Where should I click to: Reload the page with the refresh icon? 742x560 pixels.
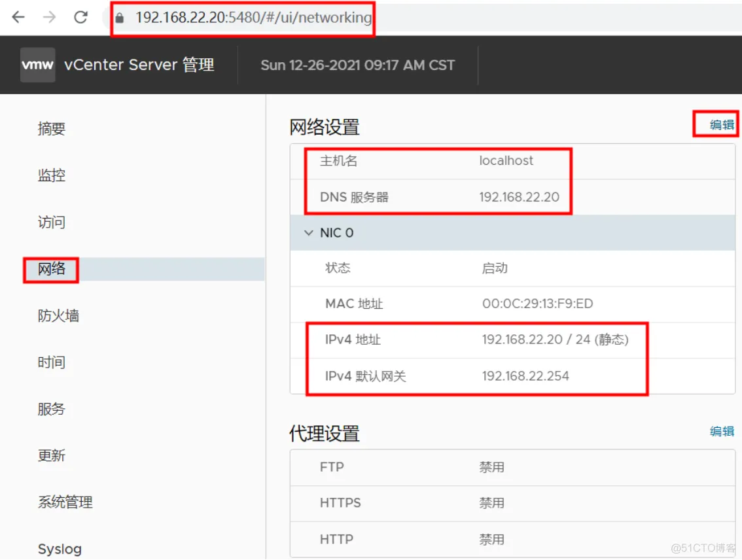[81, 18]
